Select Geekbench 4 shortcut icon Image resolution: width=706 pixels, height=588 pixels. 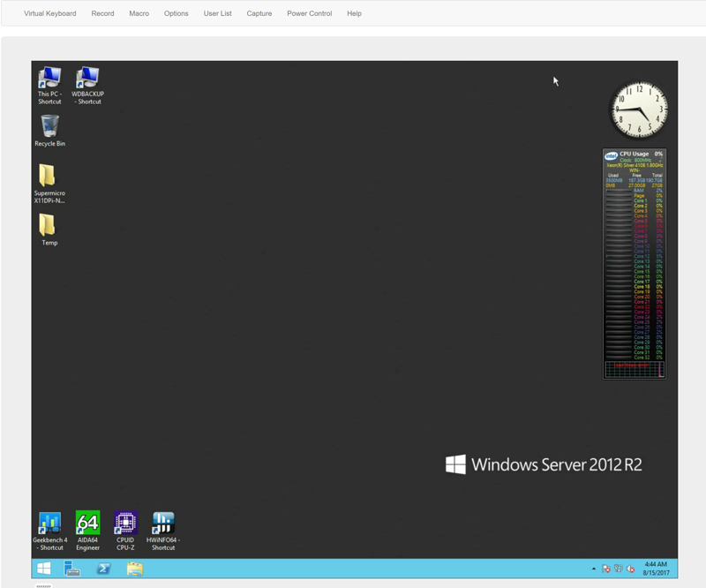(50, 531)
